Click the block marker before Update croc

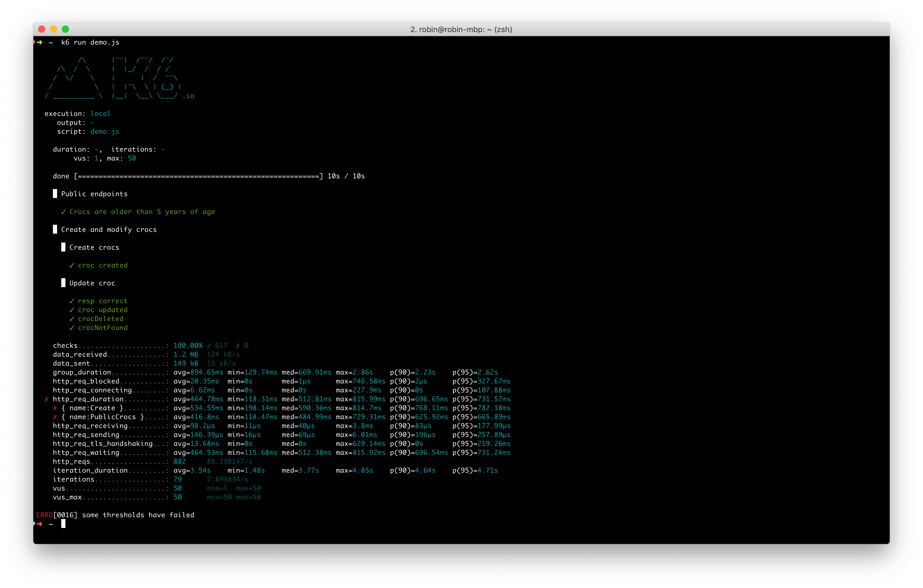[63, 283]
